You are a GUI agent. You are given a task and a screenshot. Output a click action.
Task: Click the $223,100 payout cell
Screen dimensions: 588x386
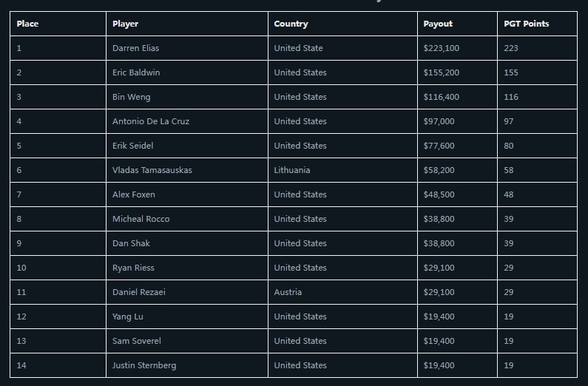click(442, 48)
